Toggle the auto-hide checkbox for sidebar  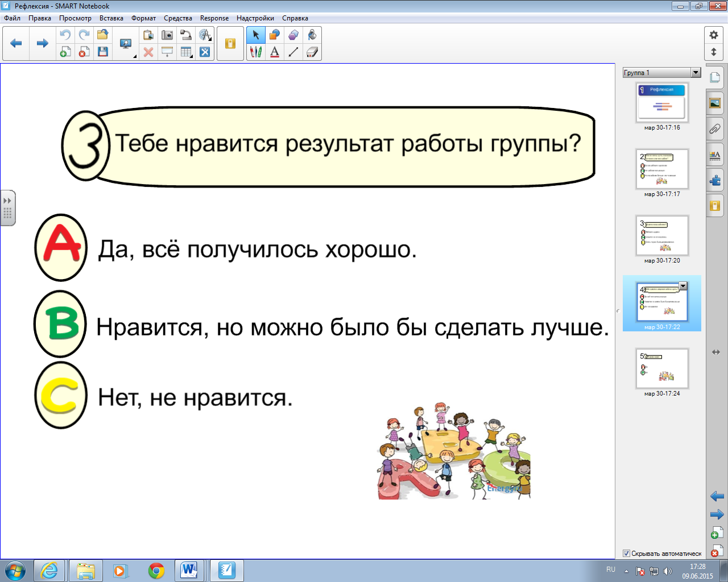(x=626, y=553)
